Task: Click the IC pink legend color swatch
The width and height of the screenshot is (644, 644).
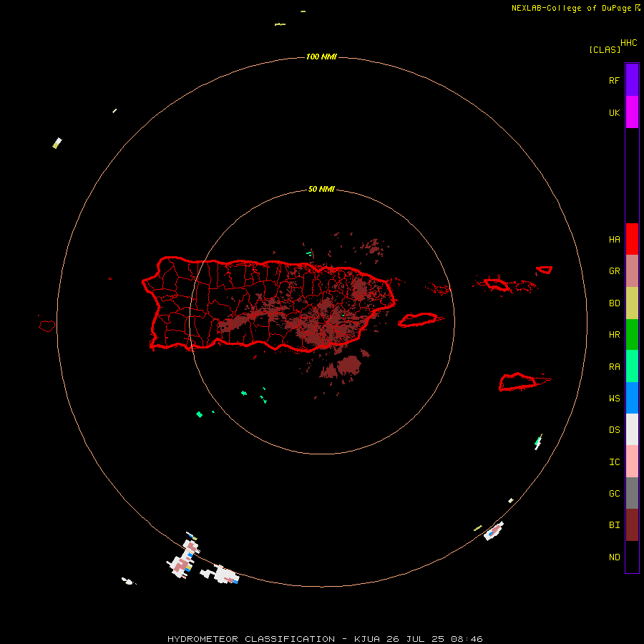Action: coord(632,462)
